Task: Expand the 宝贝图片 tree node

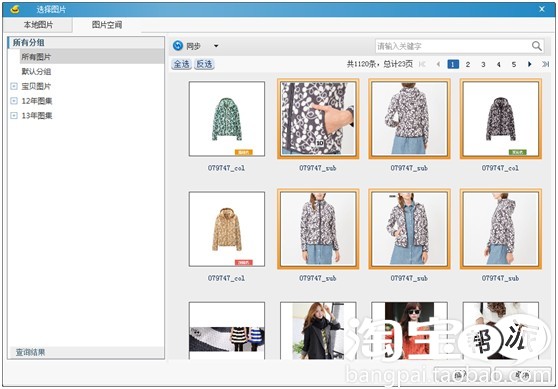Action: pos(14,86)
